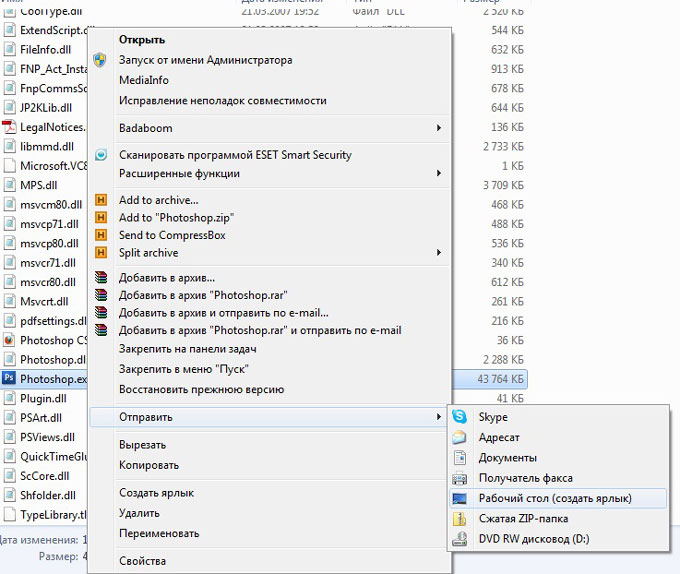
Task: Click the ESET Smart Security scan icon
Action: coord(101,155)
